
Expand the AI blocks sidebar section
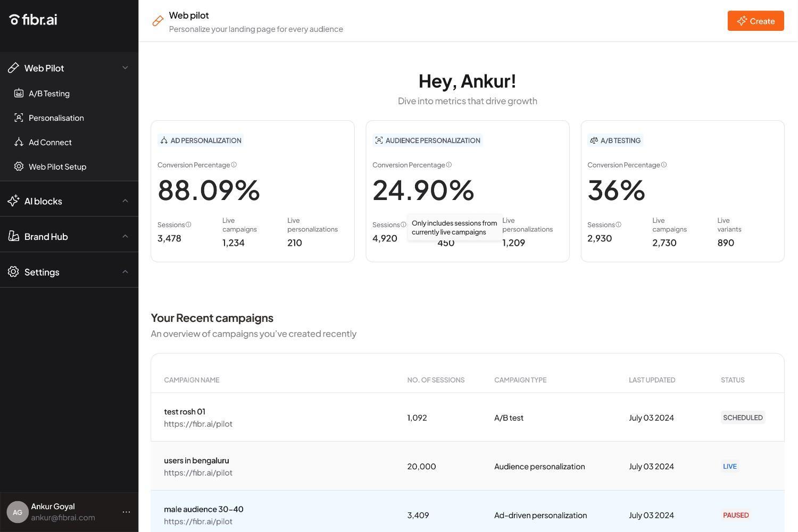[x=125, y=201]
